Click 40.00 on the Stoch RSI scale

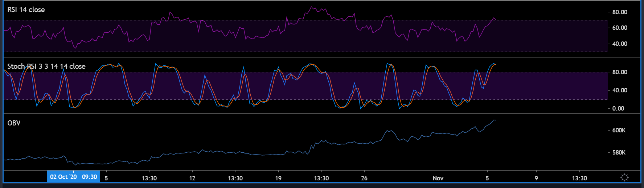pos(620,90)
